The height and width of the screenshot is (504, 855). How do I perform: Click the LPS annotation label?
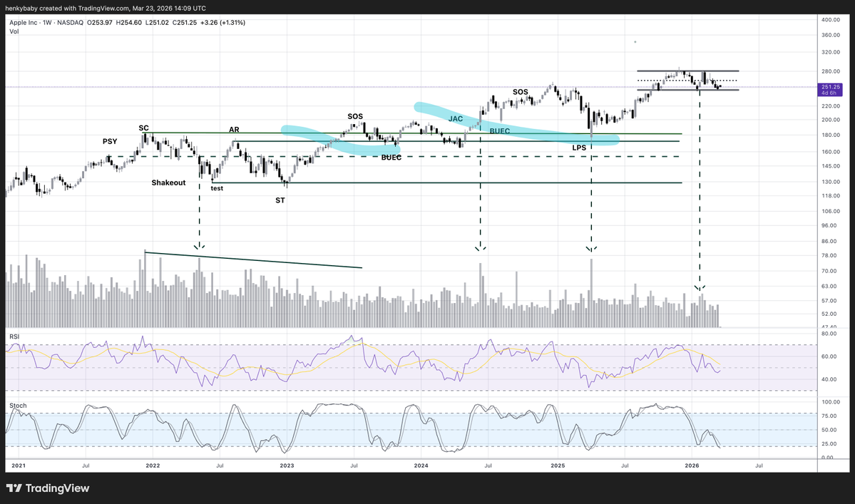(579, 148)
